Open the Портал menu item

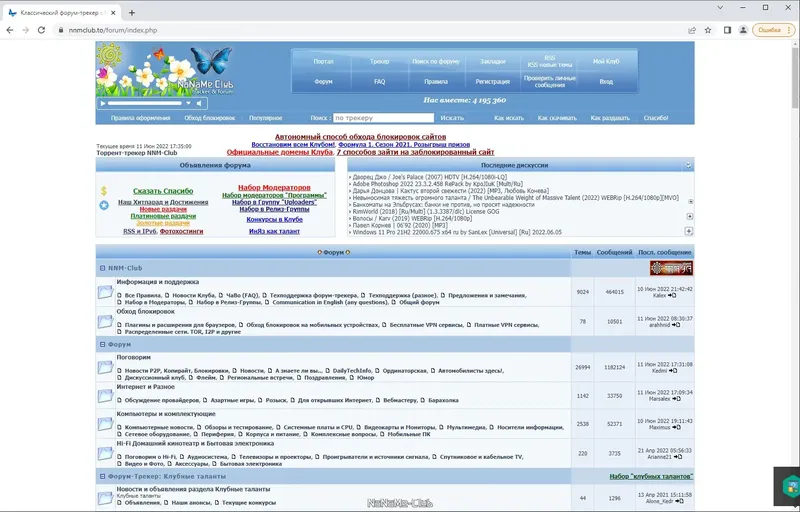point(323,61)
